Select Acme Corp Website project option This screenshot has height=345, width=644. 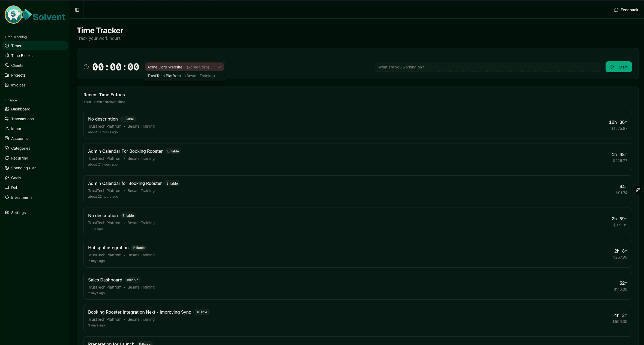click(165, 67)
